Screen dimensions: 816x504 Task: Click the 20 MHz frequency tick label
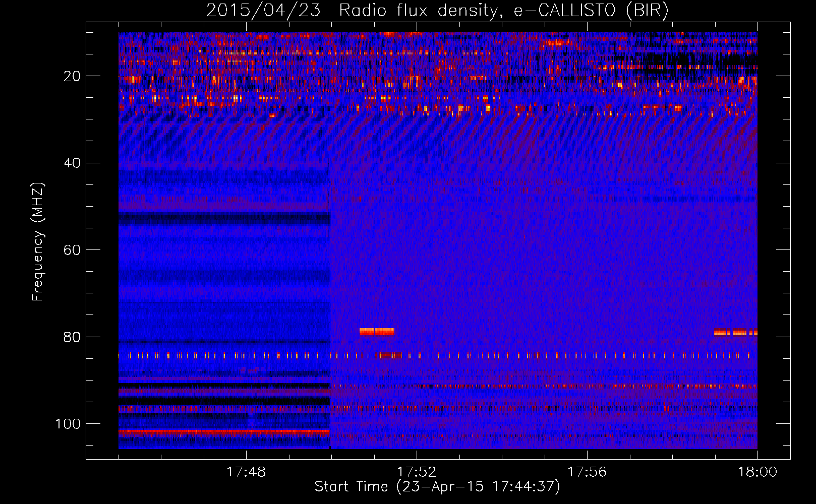pos(73,76)
